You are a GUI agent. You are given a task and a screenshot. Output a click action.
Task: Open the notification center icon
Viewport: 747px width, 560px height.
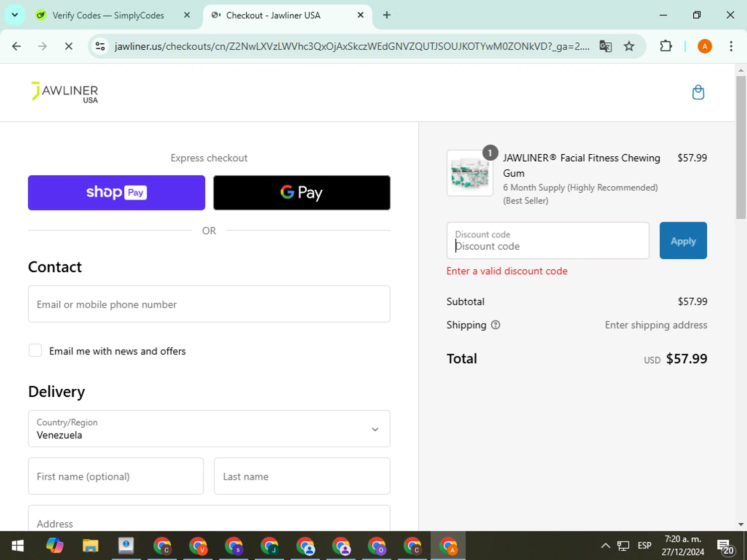click(x=725, y=547)
